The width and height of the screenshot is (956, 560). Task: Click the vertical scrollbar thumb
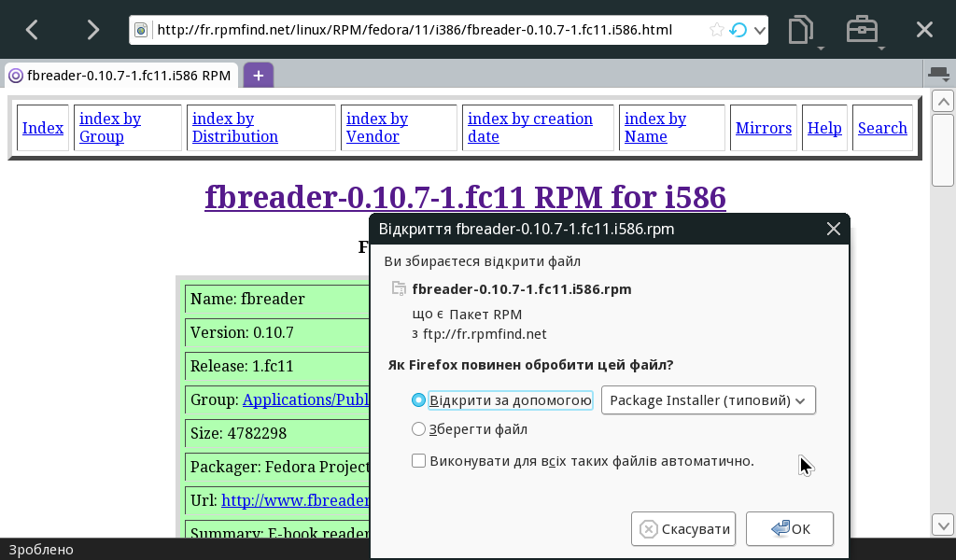coord(943,150)
